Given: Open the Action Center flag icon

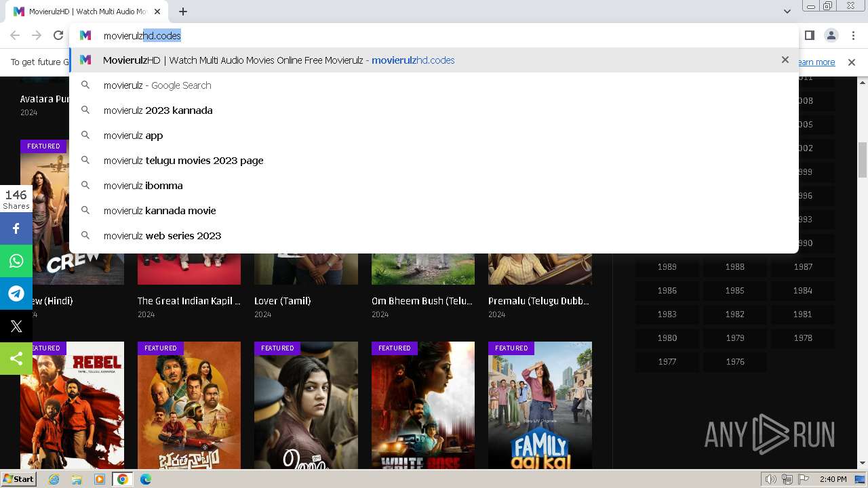Looking at the screenshot, I should coord(804,479).
